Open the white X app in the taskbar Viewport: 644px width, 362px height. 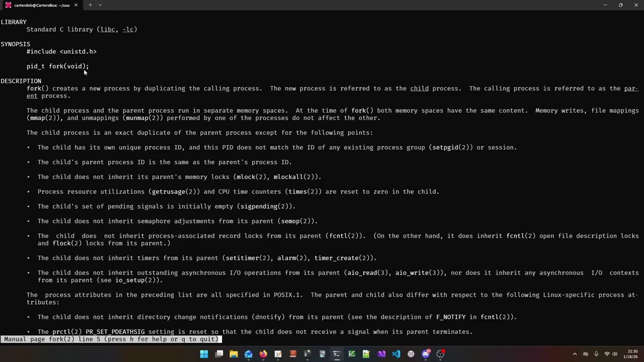278,354
